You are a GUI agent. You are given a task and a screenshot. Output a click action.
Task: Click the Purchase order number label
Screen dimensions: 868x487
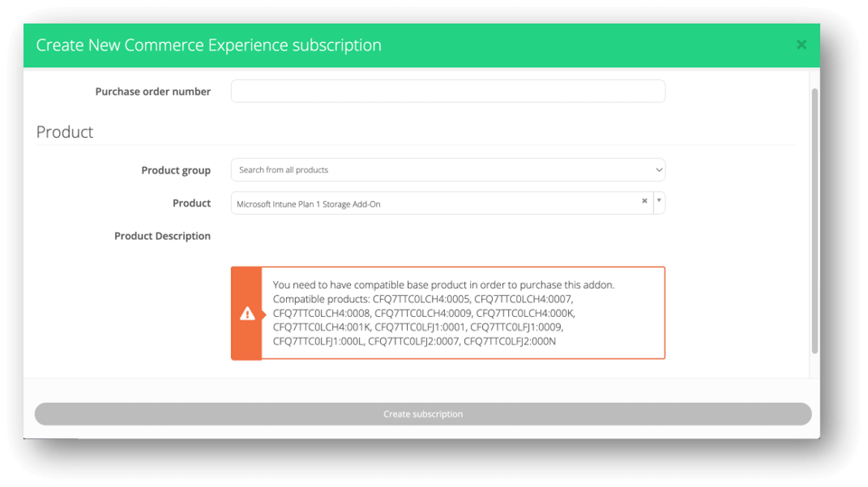153,92
